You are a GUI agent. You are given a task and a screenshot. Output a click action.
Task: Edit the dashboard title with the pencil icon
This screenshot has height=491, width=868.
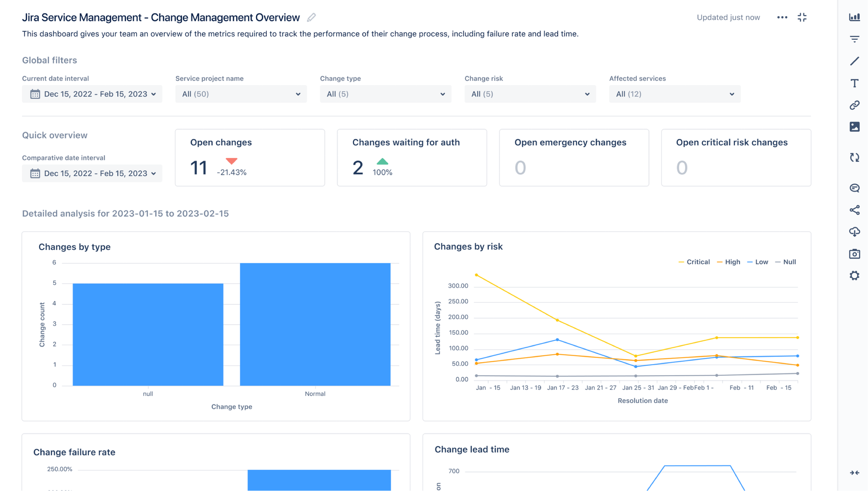point(311,17)
